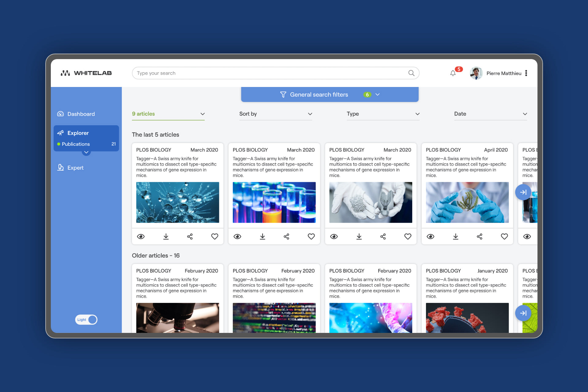This screenshot has height=392, width=588.
Task: Click user name Pierre Matthieu
Action: (x=504, y=73)
